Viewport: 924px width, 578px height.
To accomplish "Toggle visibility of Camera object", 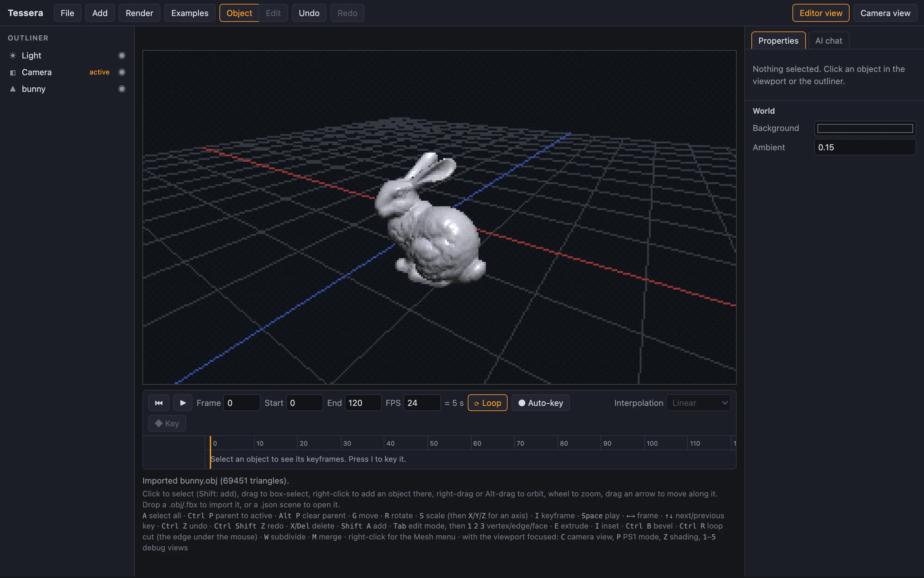I will coord(122,72).
